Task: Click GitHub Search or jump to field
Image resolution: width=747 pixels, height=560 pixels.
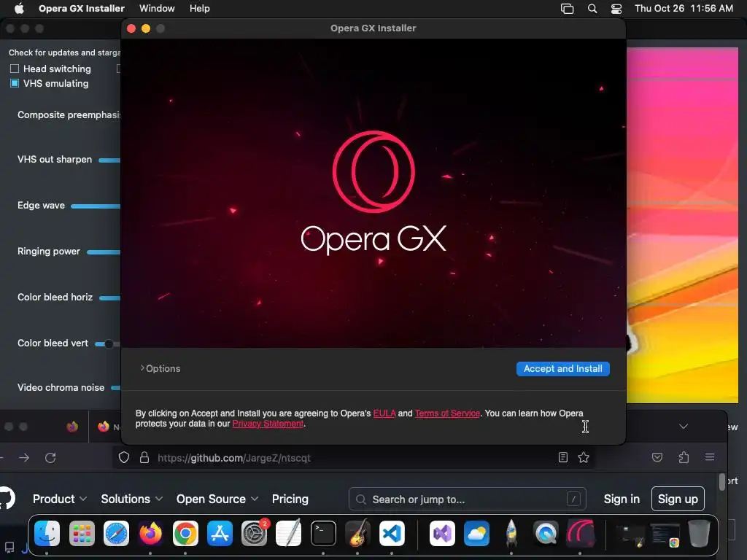Action: point(468,499)
